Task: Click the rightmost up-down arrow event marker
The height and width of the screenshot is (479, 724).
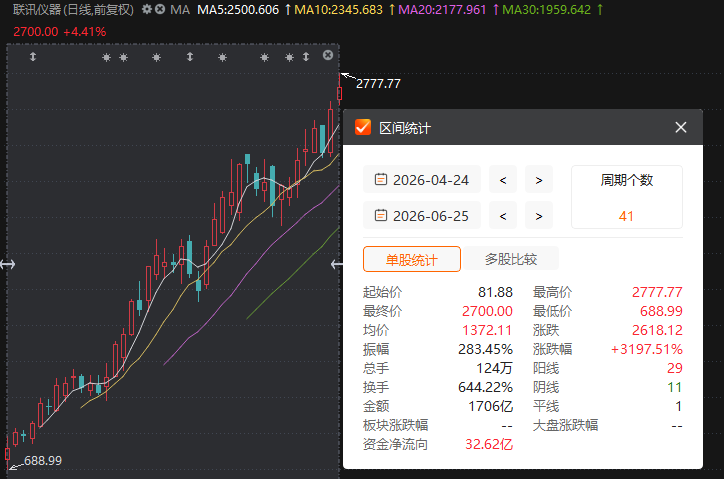Action: pyautogui.click(x=306, y=57)
